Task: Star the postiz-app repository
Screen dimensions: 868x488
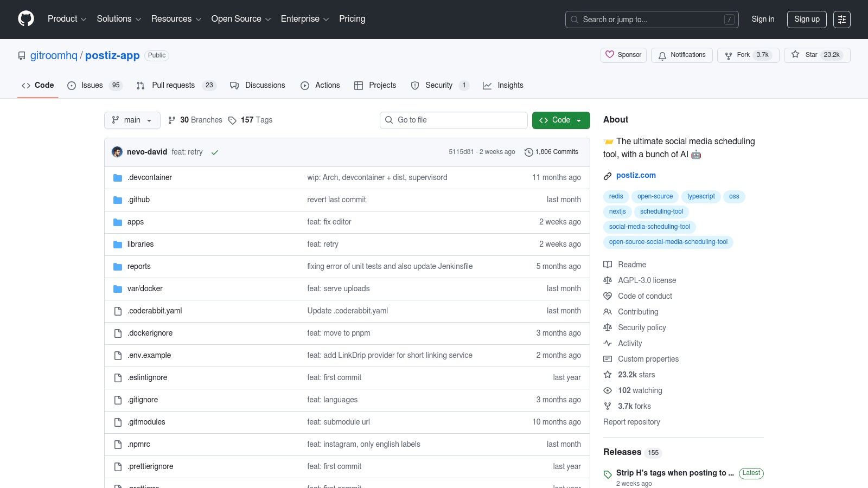Action: tap(817, 55)
